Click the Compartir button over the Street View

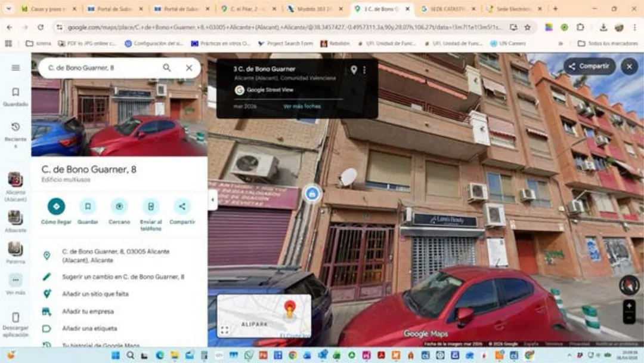[589, 66]
